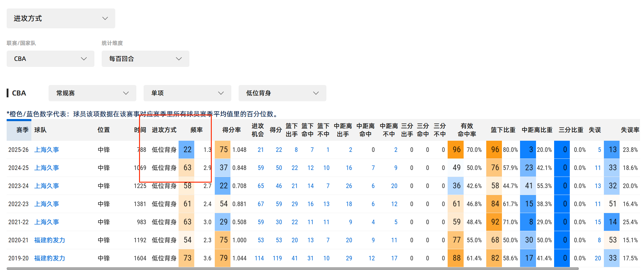Expand the CBA league selector

(50, 59)
